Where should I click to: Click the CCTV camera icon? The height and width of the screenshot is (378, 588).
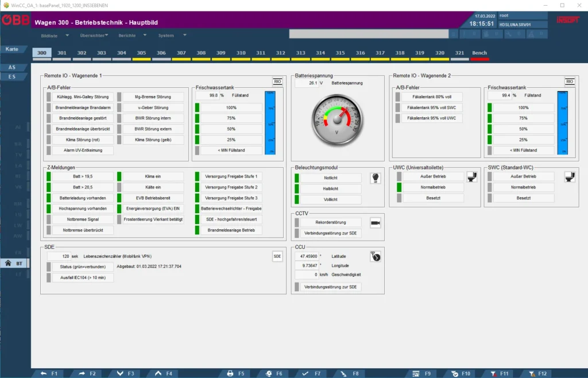[376, 223]
